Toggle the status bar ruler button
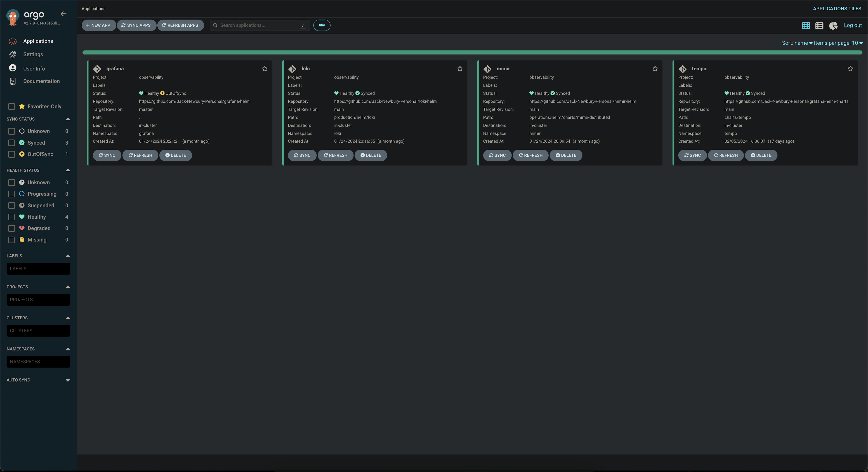Image resolution: width=868 pixels, height=472 pixels. 321,25
